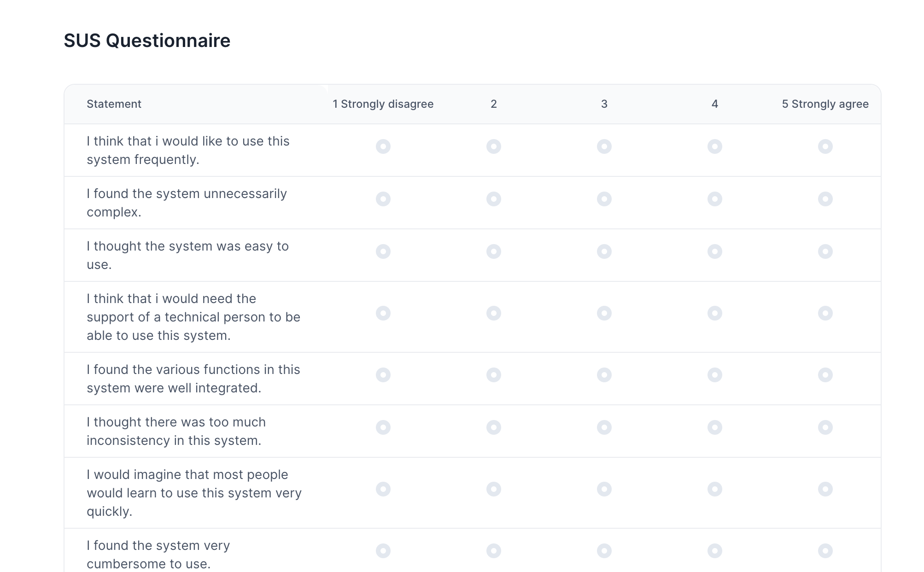Select 5 for 'system was easy to use'
Viewport: 924px width, 572px height.
tap(825, 251)
